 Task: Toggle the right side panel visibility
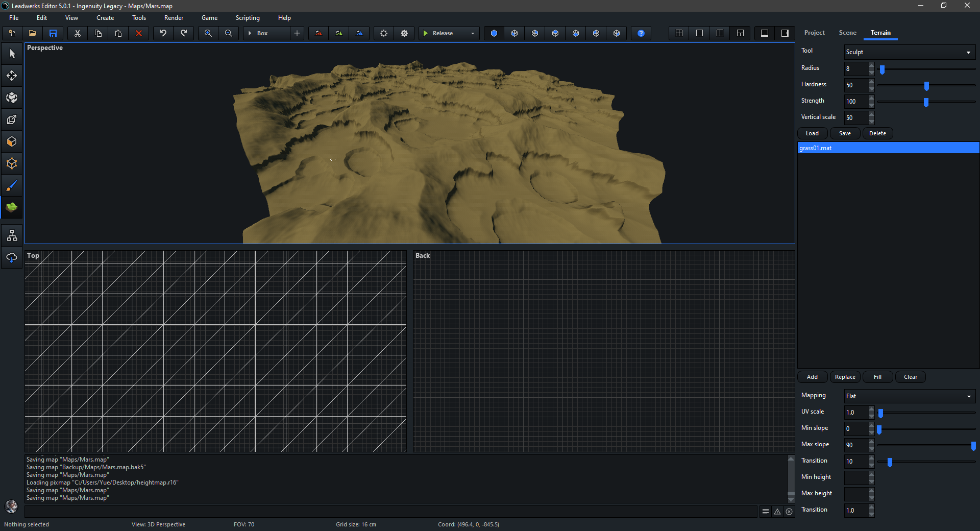click(785, 33)
